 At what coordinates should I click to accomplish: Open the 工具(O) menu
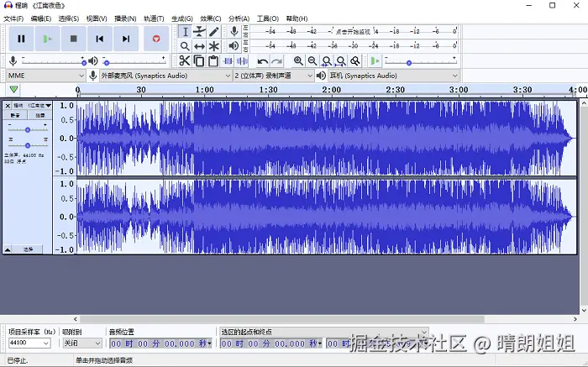point(268,18)
